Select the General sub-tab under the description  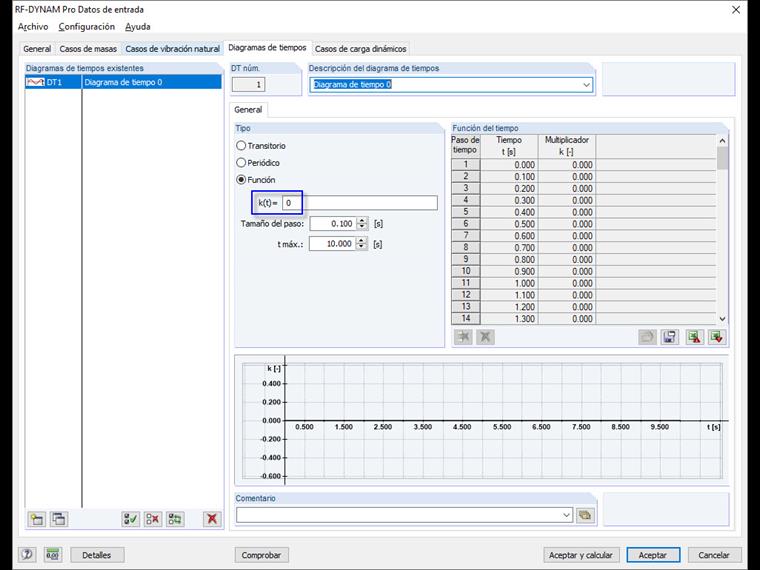pos(248,110)
